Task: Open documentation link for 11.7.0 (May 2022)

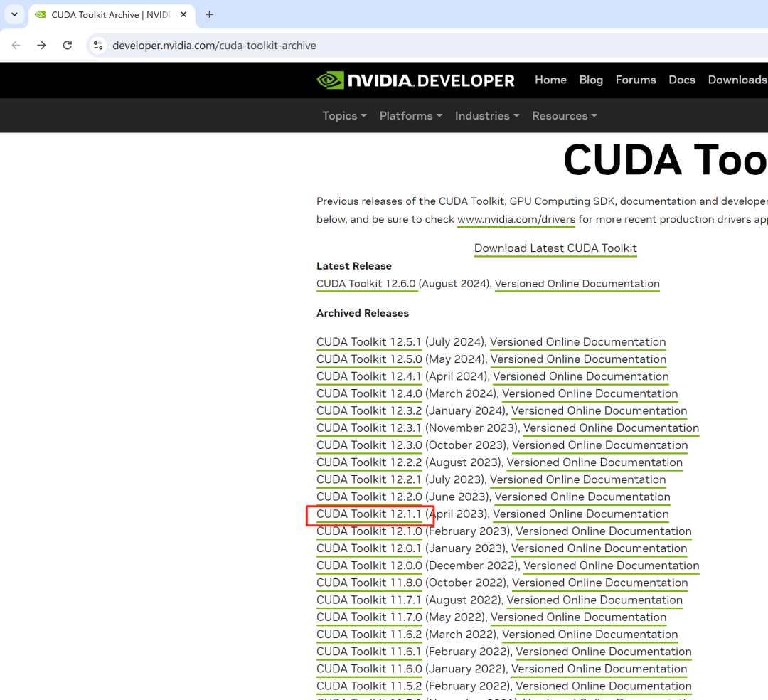Action: (578, 617)
